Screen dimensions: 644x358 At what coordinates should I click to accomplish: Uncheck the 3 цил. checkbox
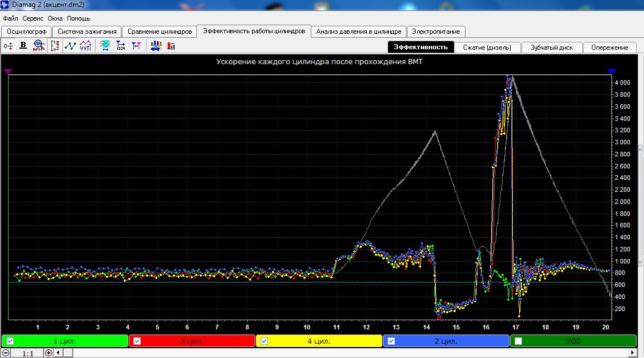pos(137,341)
